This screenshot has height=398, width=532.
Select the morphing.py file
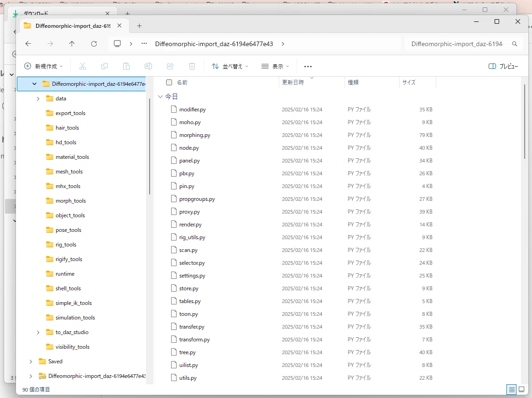click(195, 135)
